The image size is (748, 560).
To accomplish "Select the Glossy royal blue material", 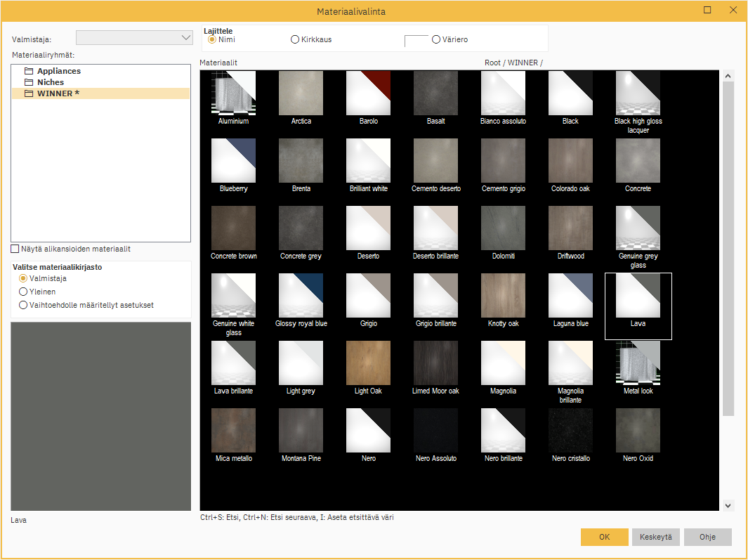I will click(x=301, y=296).
